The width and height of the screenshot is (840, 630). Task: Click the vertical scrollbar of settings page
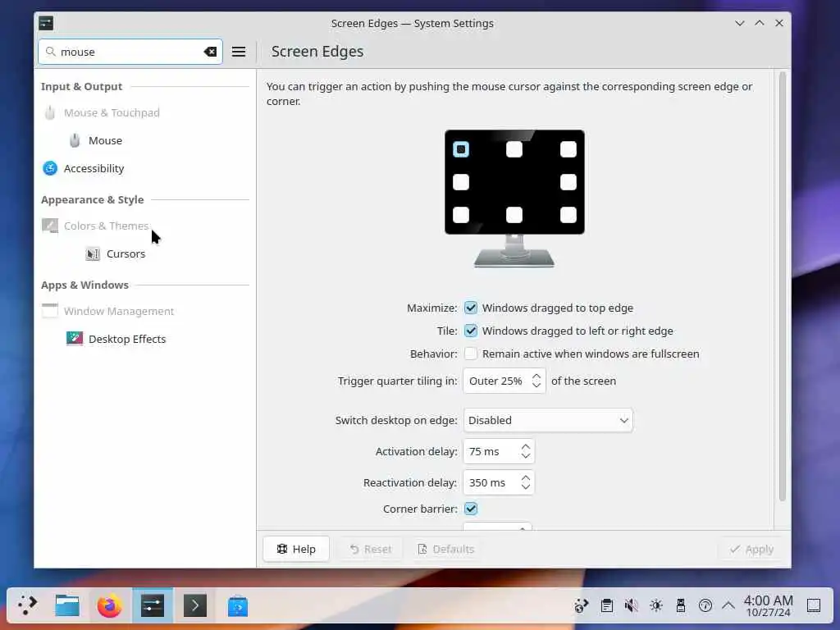coord(782,286)
